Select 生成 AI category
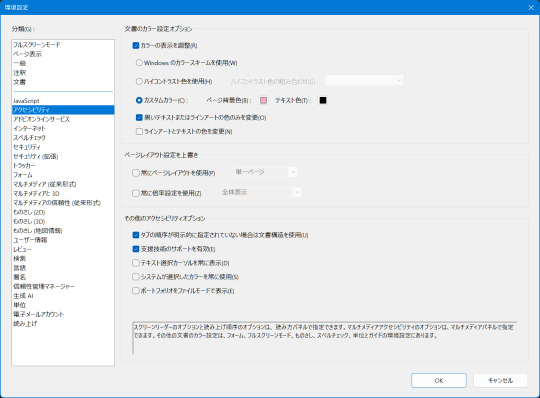Viewport: 540px width, 398px height. click(63, 296)
